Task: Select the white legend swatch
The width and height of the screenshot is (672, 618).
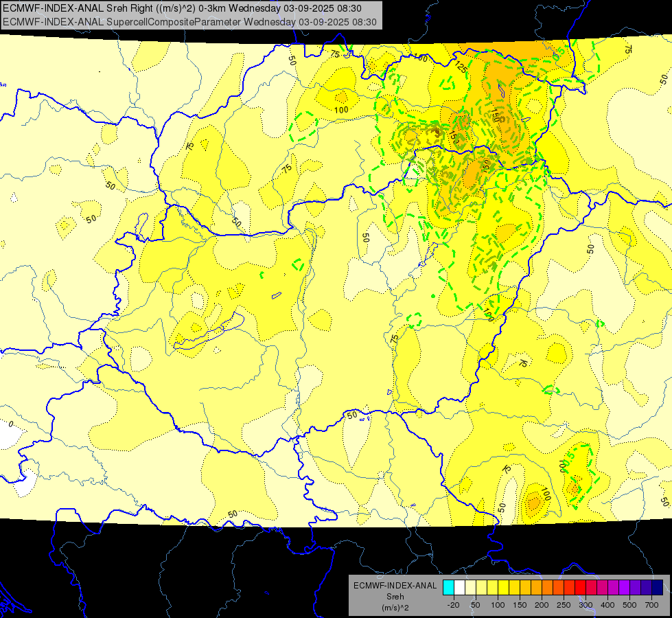Action: [x=459, y=587]
